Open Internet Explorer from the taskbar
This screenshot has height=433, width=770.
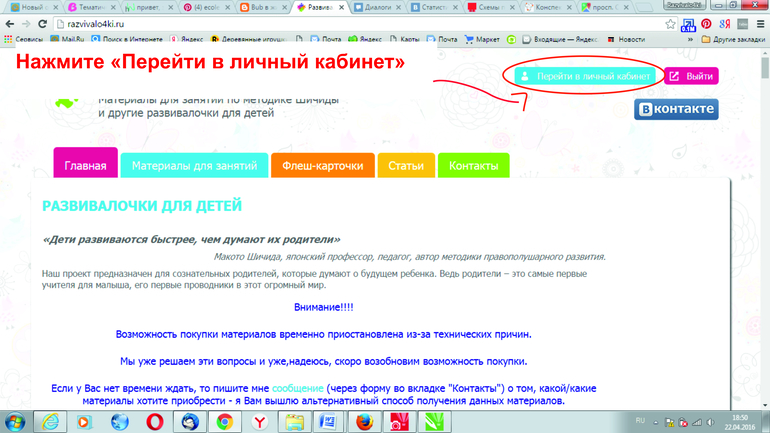(49, 422)
